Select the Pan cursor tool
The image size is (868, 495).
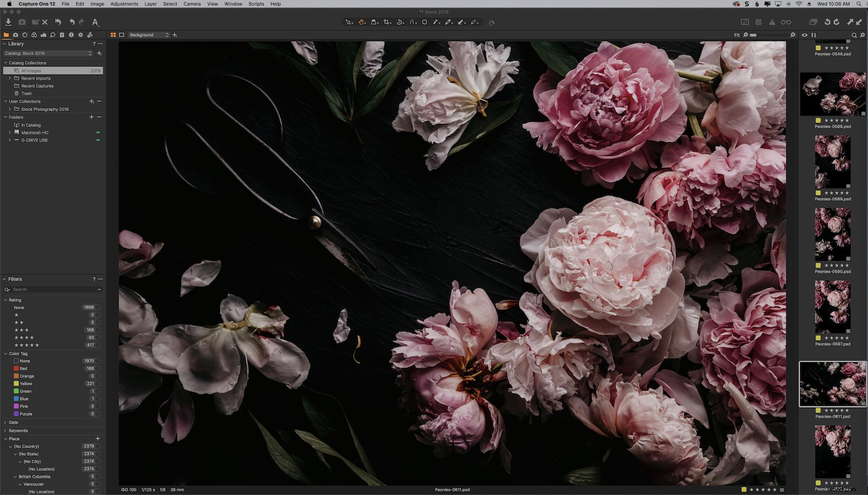pos(361,22)
